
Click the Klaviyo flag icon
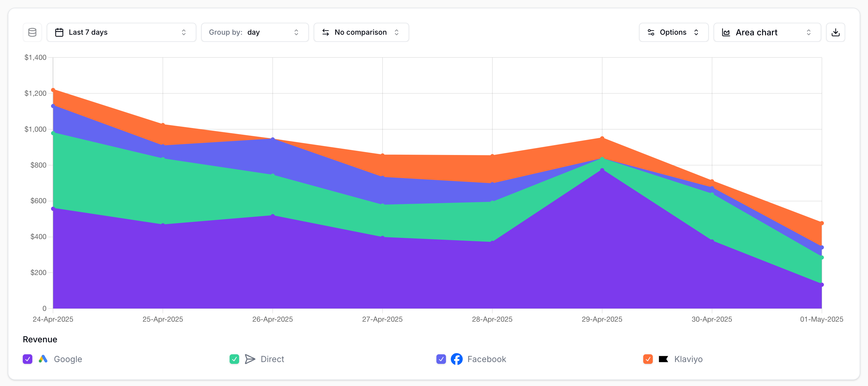tap(663, 359)
